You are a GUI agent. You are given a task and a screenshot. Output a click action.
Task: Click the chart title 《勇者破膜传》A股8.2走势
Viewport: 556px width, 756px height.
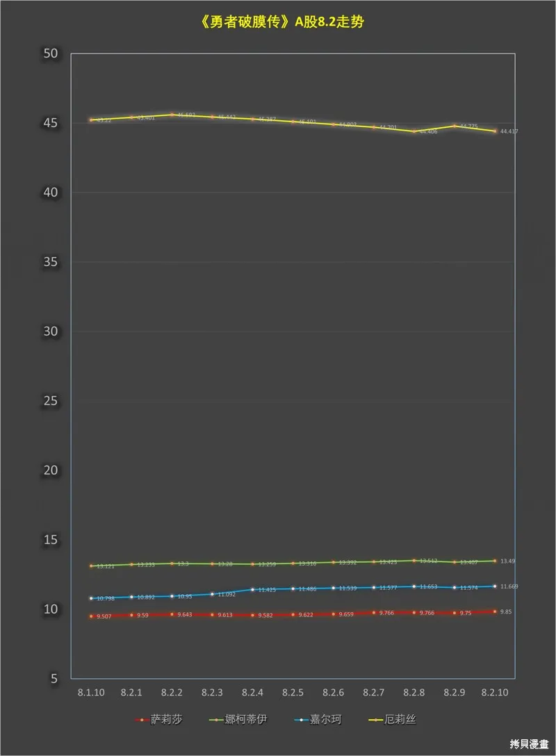click(281, 22)
